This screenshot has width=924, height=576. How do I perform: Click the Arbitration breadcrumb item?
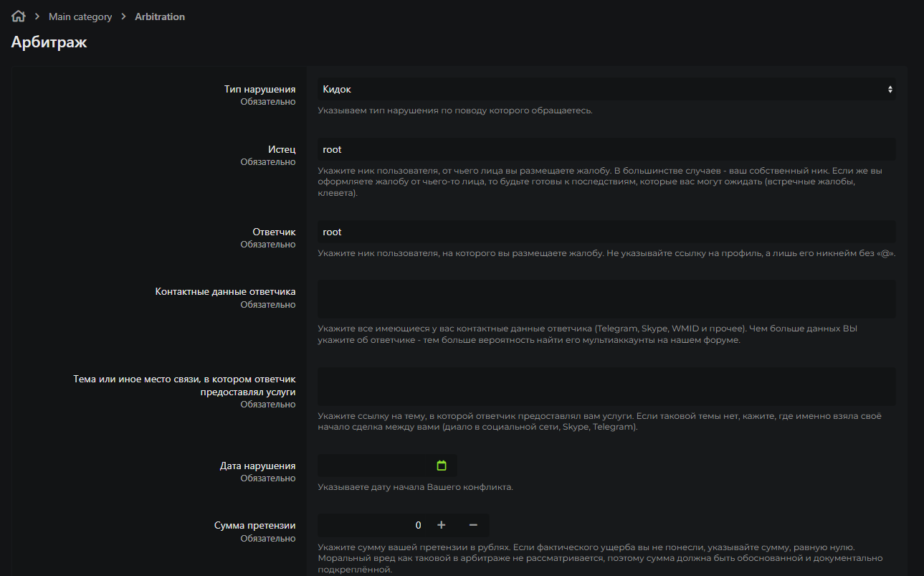point(160,16)
